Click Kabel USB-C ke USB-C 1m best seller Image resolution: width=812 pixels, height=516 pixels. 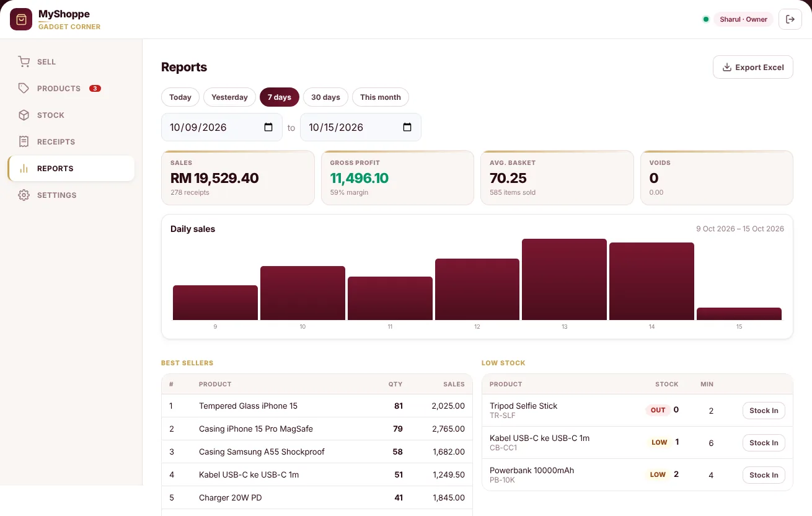click(317, 475)
